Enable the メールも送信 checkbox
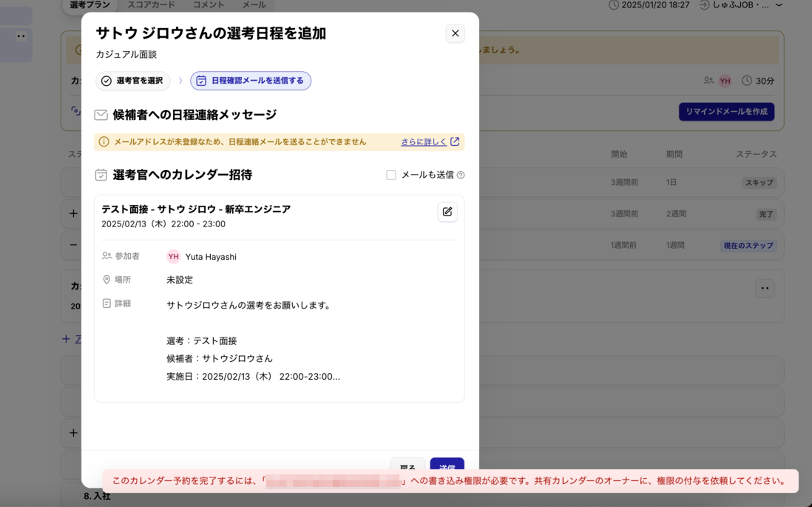 pos(390,175)
